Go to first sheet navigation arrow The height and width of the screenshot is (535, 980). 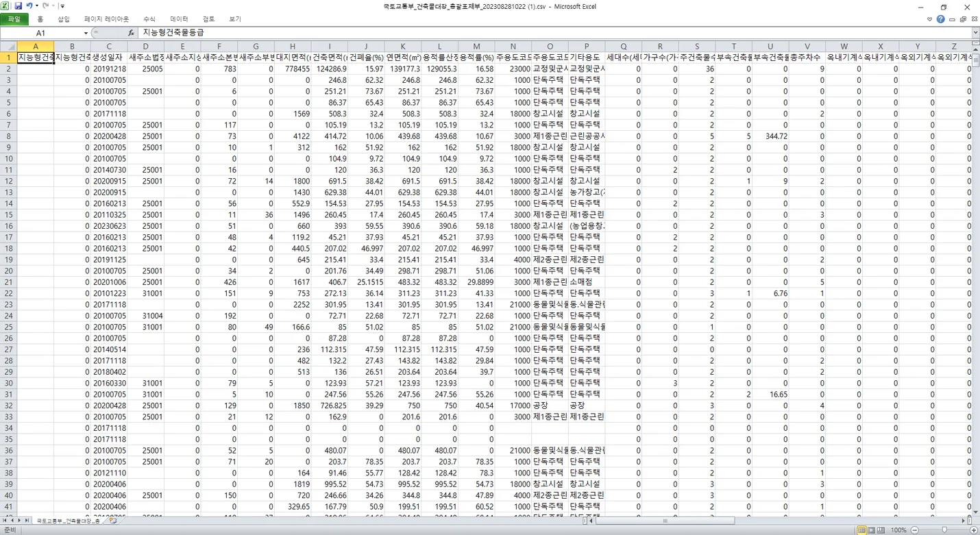(x=5, y=521)
